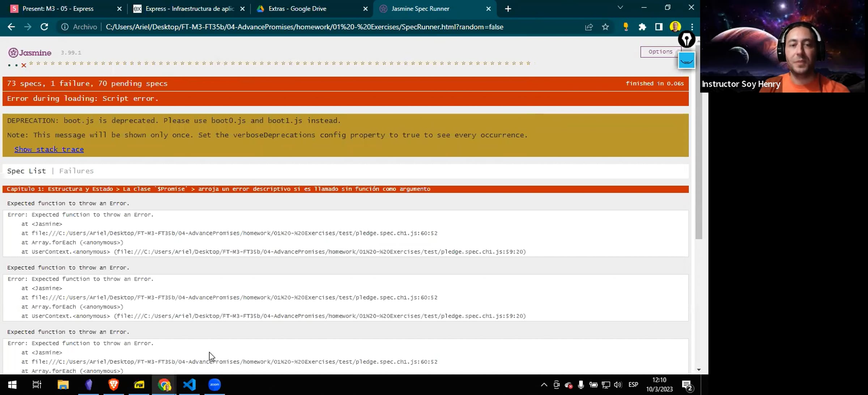
Task: Switch to the Spec List view
Action: pyautogui.click(x=26, y=171)
